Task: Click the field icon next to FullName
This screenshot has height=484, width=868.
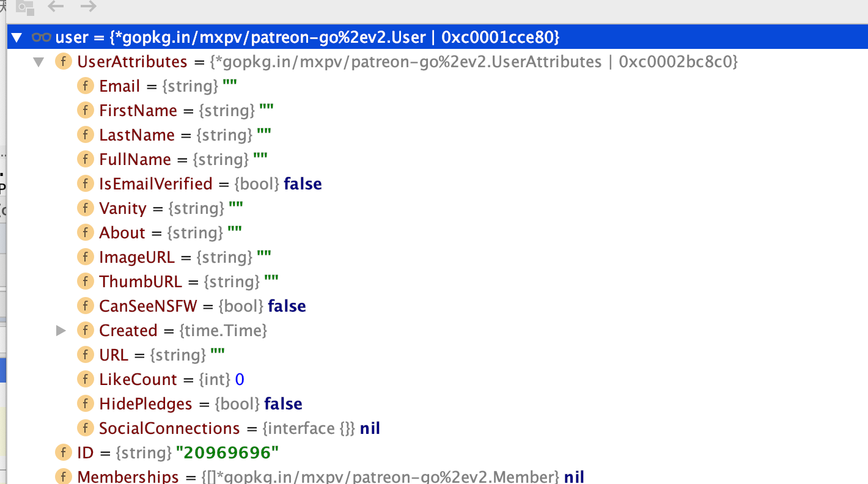Action: coord(86,159)
